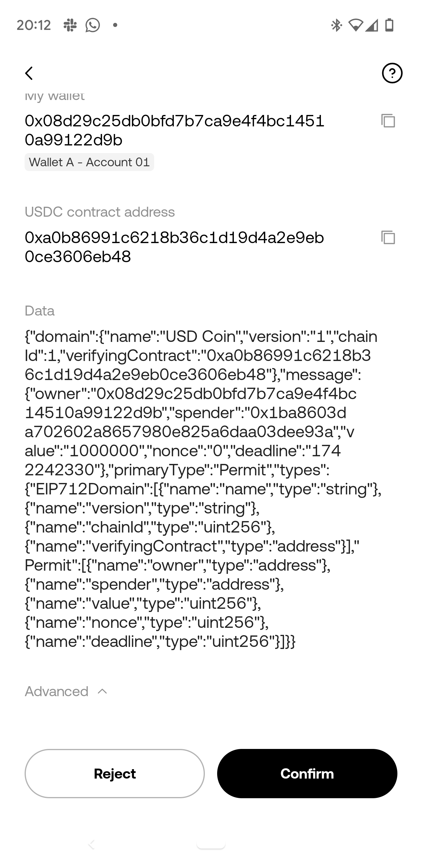Tap the USDC contract address text
The image size is (422, 868).
click(x=174, y=247)
